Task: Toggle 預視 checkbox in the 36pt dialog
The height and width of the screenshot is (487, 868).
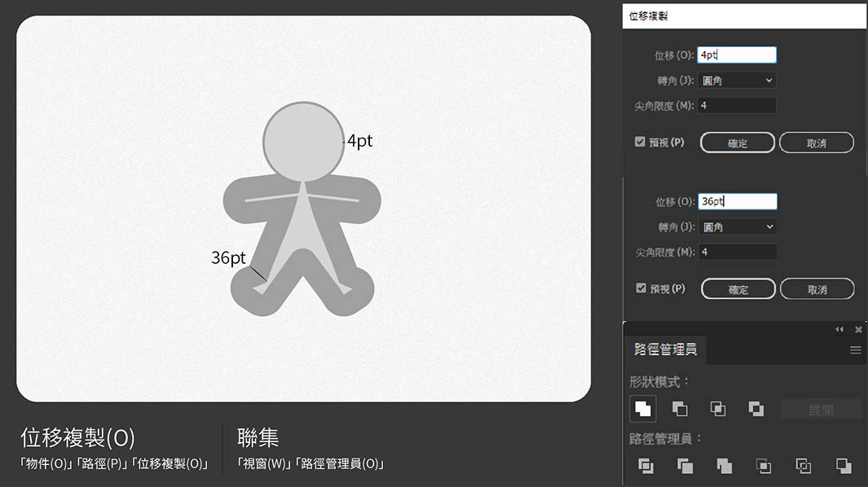Action: point(640,288)
